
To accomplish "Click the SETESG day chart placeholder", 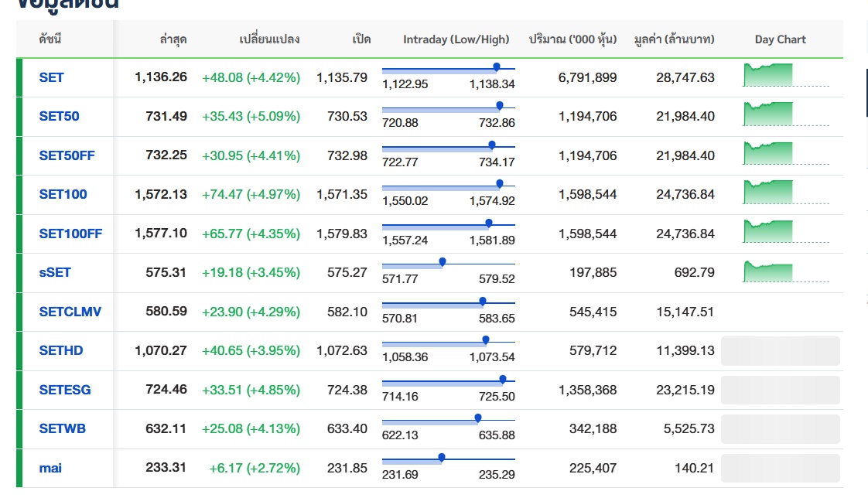I will coord(781,390).
